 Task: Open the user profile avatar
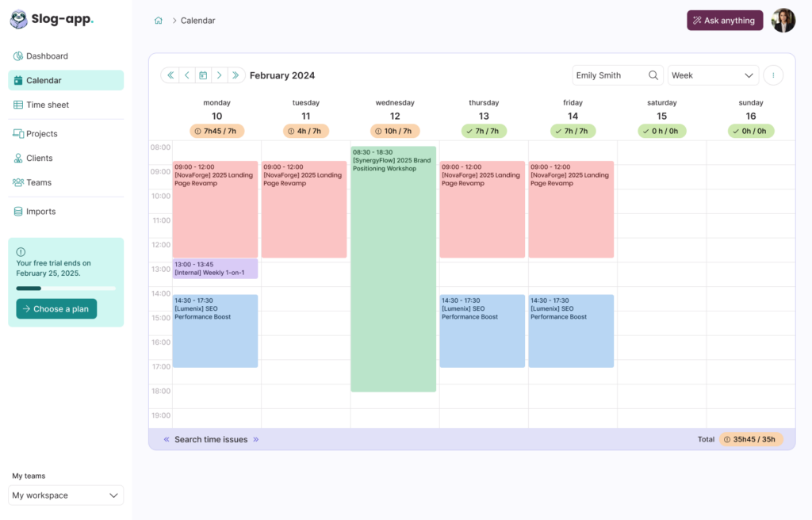pyautogui.click(x=783, y=21)
